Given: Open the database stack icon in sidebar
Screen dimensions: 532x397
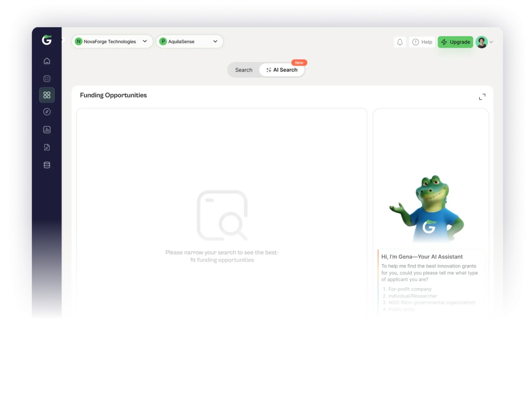Looking at the screenshot, I should (x=47, y=165).
